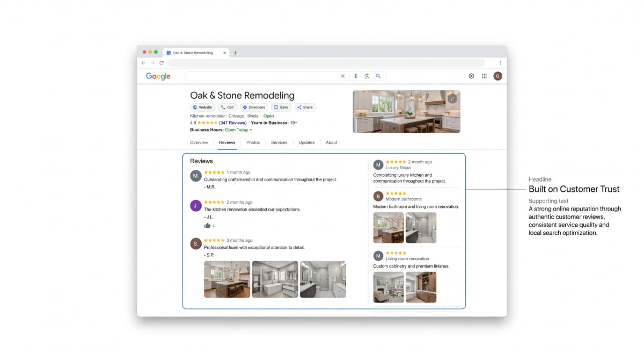Screen dimensions: 644x360
Task: Click the Oak & Stone Remodeling business title
Action: tap(242, 96)
